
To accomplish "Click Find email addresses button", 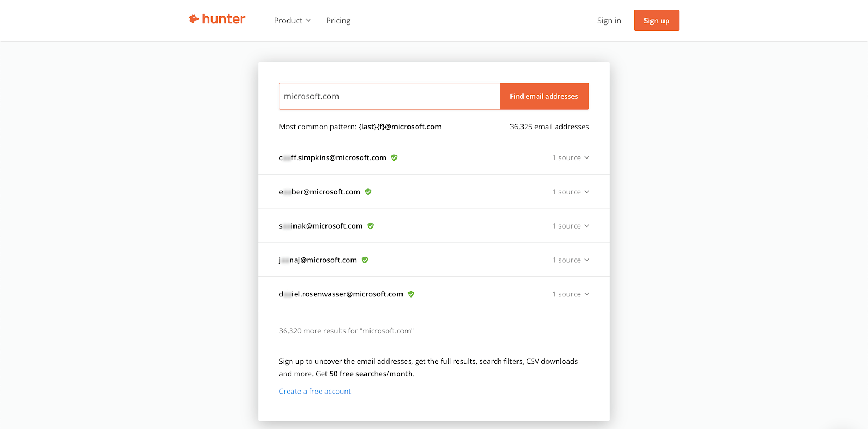I will point(544,96).
